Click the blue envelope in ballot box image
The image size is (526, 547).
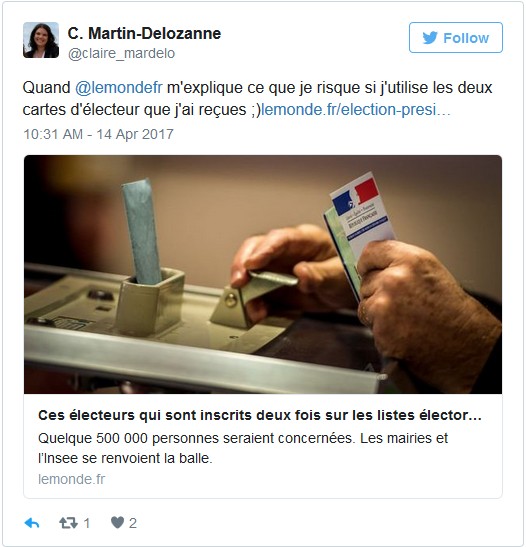[142, 231]
